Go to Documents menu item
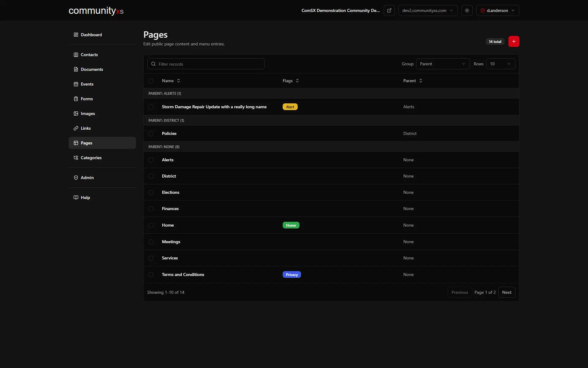Viewport: 588px width, 368px height. (x=102, y=69)
